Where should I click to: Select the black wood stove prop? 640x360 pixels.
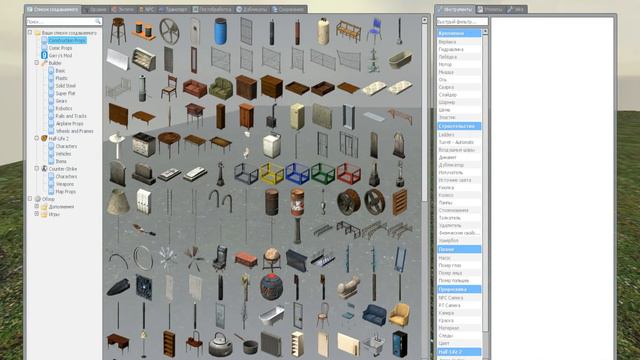tap(272, 116)
